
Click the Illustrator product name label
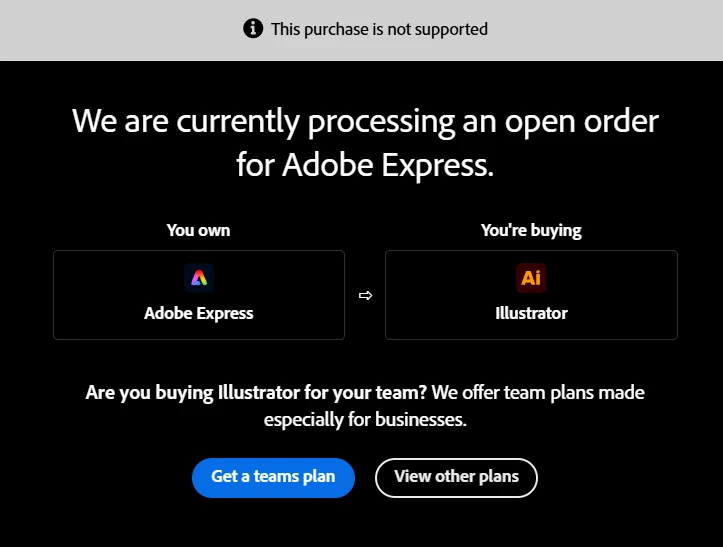coord(531,313)
